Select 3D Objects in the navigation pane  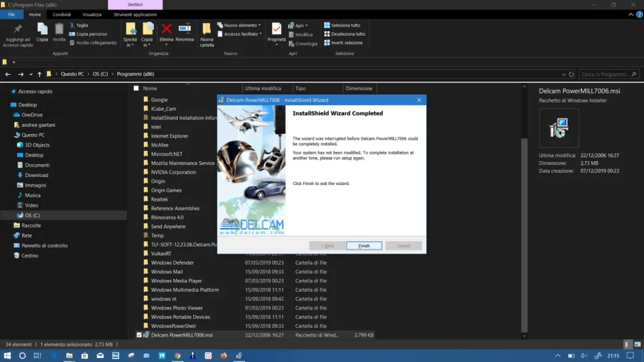(x=37, y=145)
